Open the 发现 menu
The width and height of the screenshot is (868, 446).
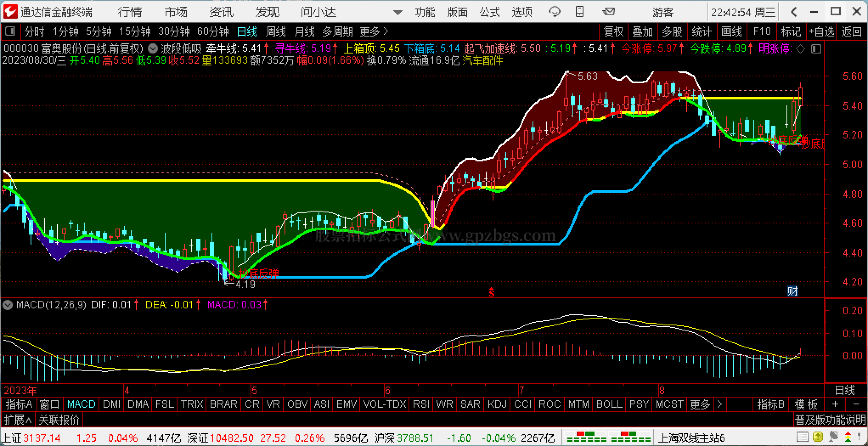pos(268,12)
